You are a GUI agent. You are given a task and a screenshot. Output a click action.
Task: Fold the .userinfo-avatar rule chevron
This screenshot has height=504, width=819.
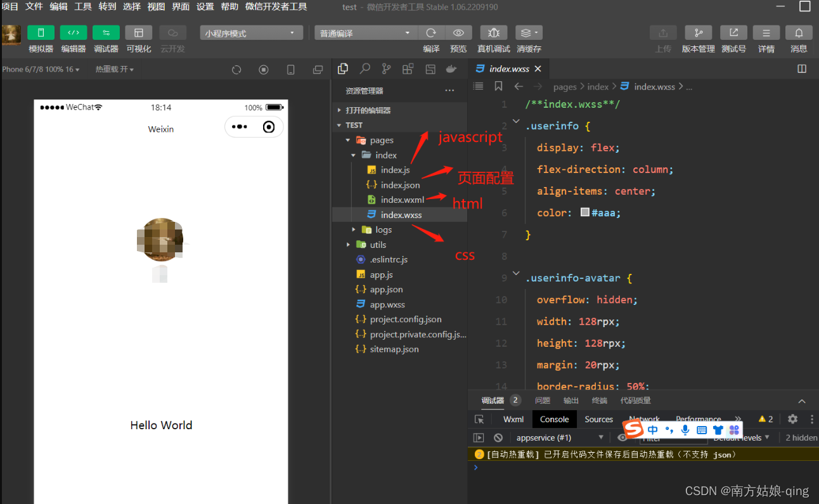[x=516, y=273]
